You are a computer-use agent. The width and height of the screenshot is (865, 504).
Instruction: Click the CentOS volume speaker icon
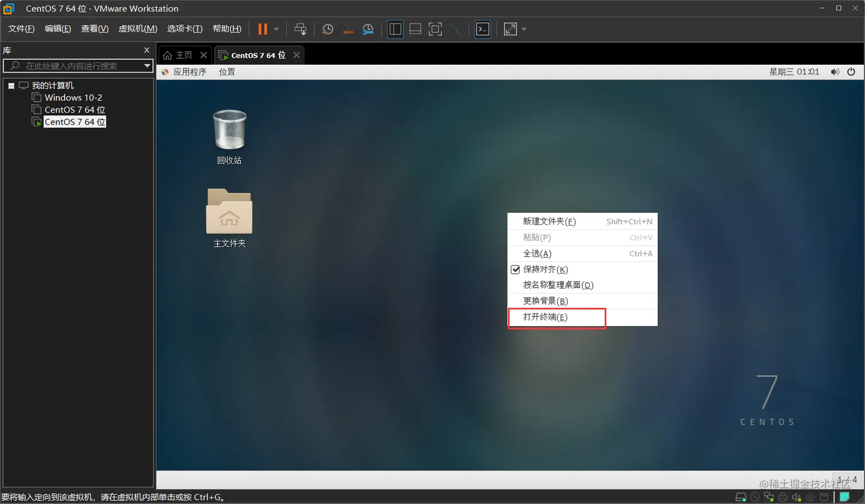click(835, 72)
